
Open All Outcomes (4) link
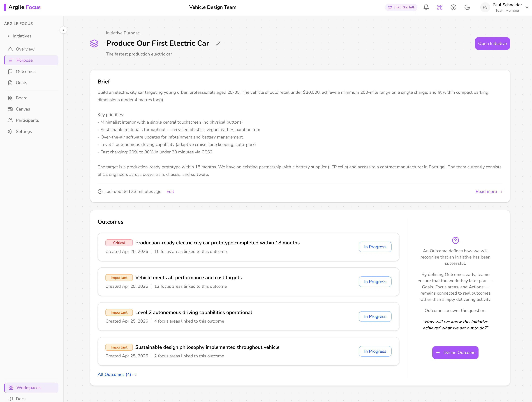pyautogui.click(x=117, y=375)
